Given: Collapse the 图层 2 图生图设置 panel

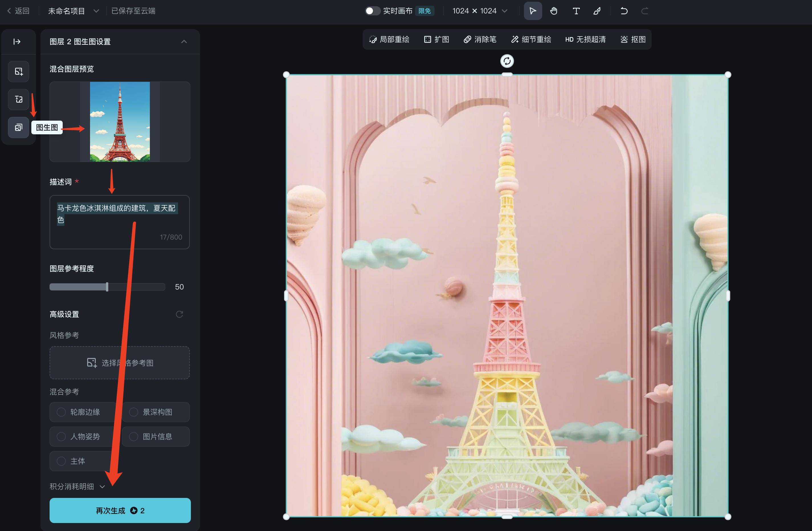Looking at the screenshot, I should [x=184, y=42].
